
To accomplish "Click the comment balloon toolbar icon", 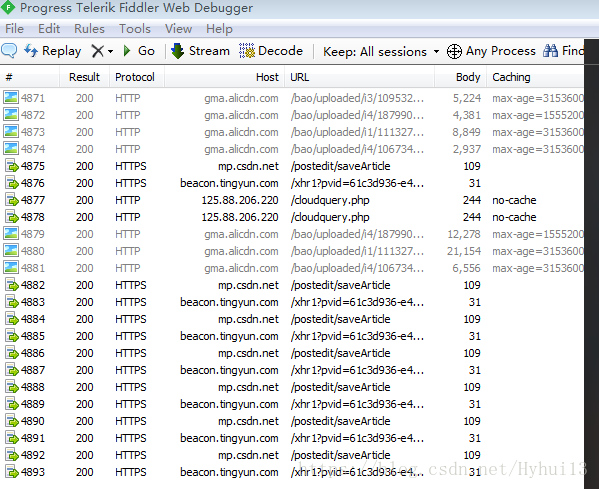I will [x=9, y=51].
